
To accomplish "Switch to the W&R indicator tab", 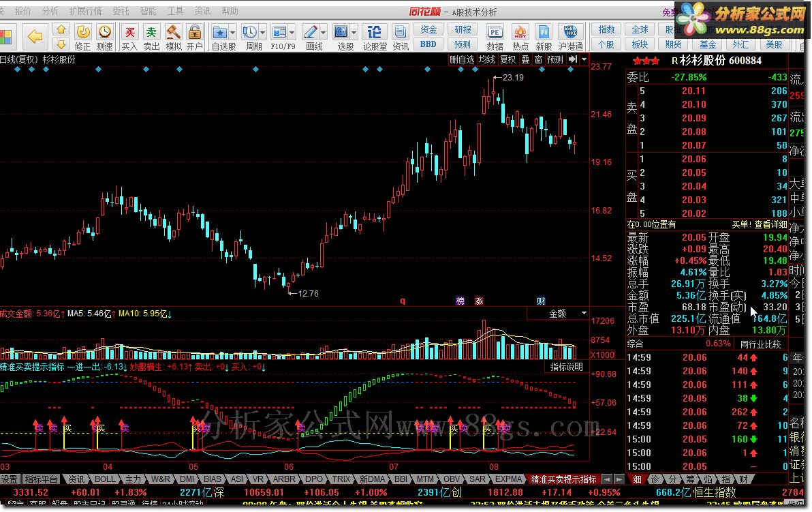I will click(161, 479).
